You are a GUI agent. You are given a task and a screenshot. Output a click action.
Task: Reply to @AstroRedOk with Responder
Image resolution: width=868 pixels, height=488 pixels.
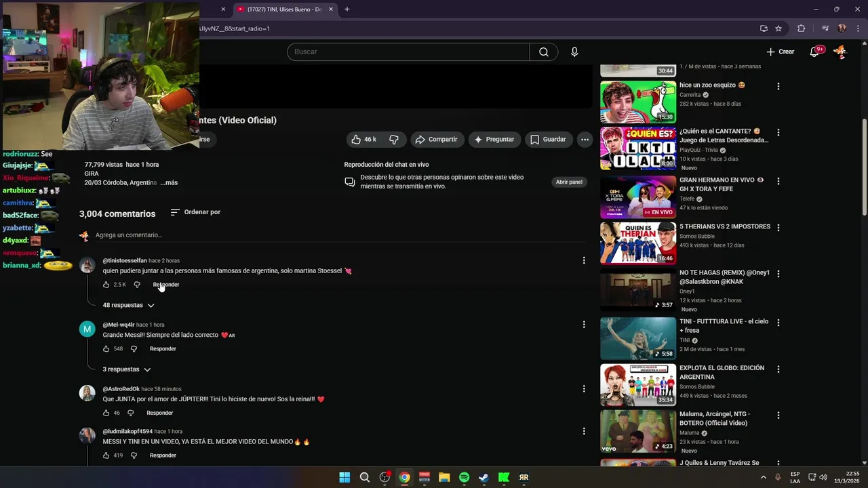(160, 413)
